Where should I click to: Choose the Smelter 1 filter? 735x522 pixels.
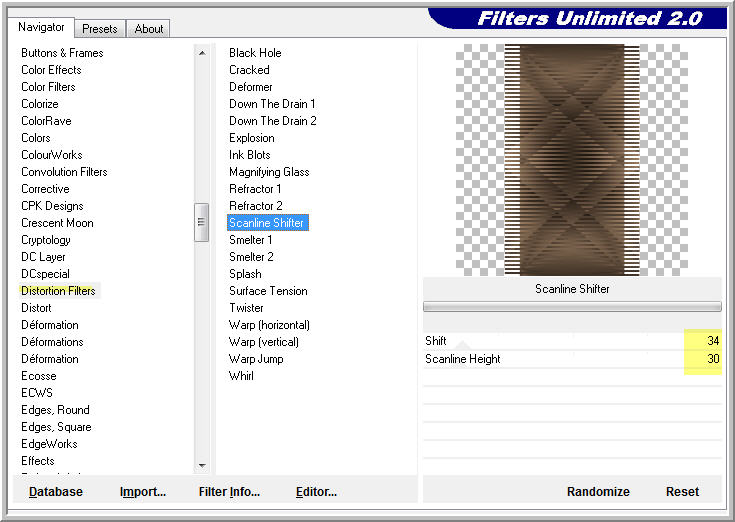pos(250,240)
